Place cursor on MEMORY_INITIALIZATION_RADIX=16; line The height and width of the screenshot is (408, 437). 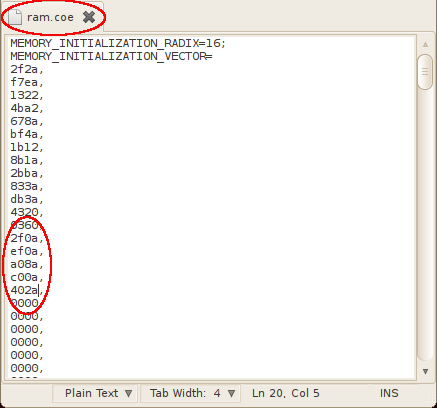click(118, 43)
